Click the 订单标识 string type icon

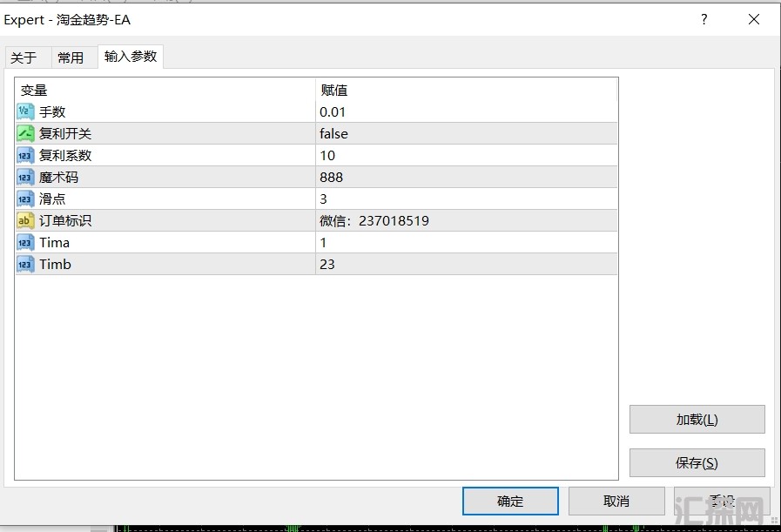tap(25, 220)
